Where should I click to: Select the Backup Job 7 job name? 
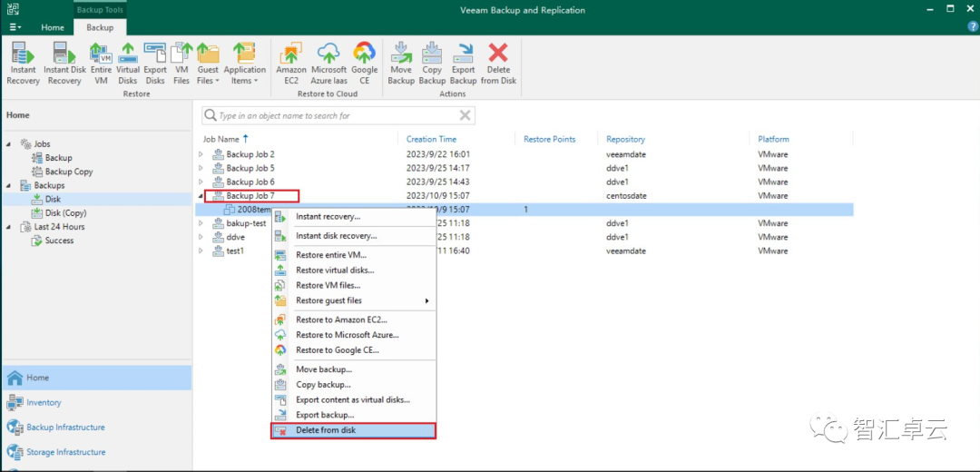pos(250,196)
